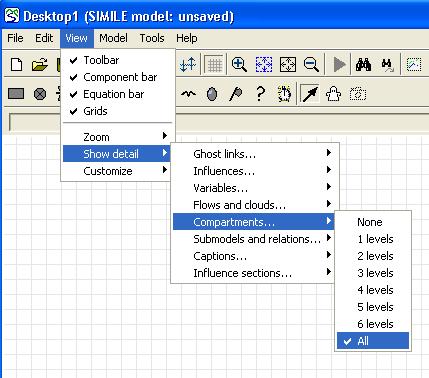
Task: Expand Submodels and relations submenu
Action: [x=253, y=239]
